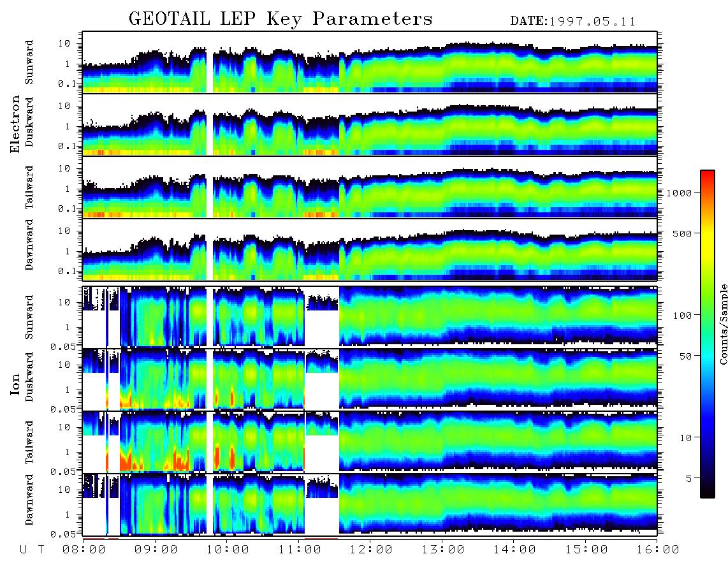
Task: Click the colorbar '5' tick value
Action: [x=689, y=479]
